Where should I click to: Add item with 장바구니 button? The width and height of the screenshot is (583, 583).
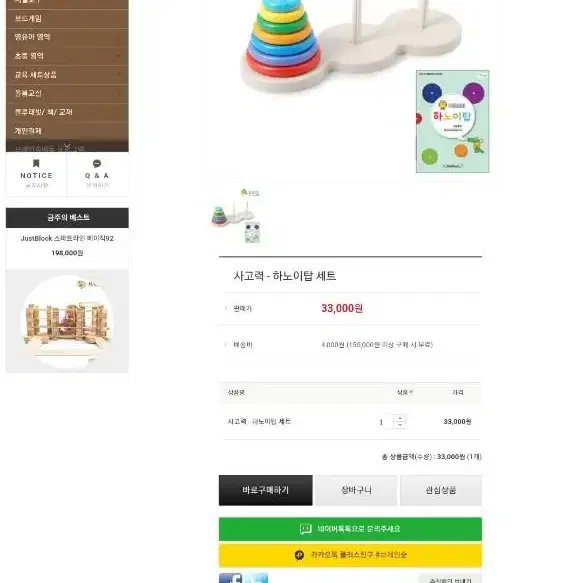(x=356, y=490)
